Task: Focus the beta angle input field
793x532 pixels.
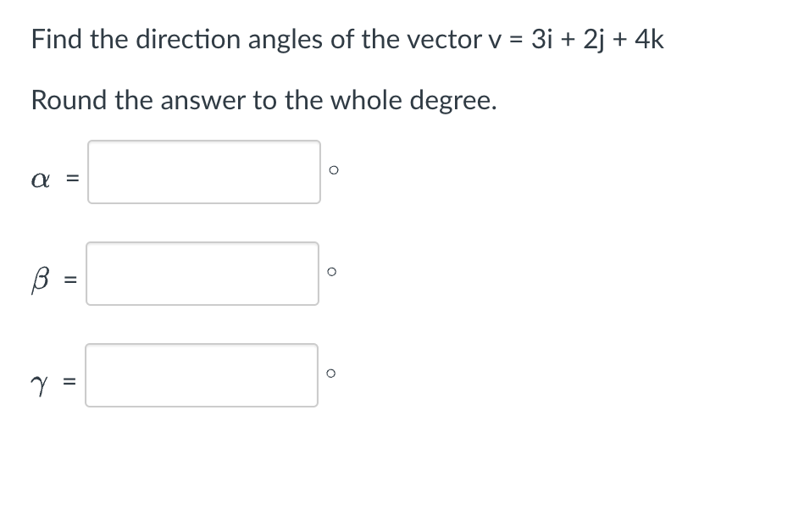Action: pos(202,274)
